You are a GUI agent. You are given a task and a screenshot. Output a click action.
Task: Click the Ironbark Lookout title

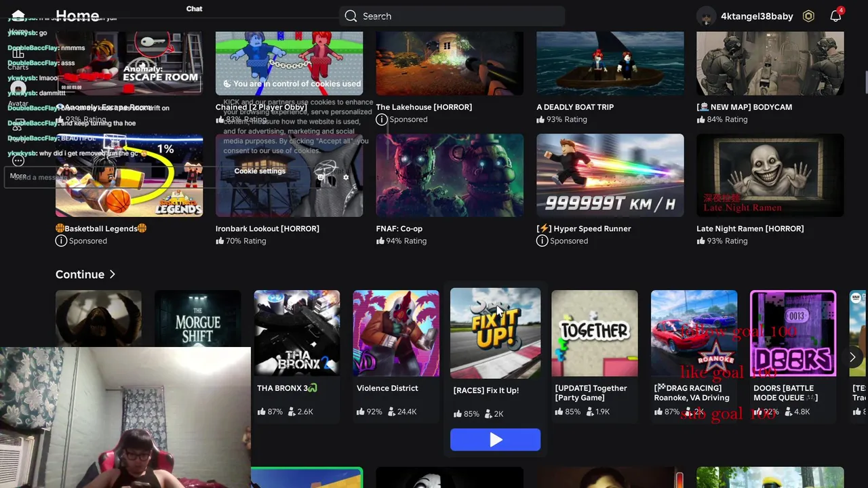pyautogui.click(x=267, y=228)
